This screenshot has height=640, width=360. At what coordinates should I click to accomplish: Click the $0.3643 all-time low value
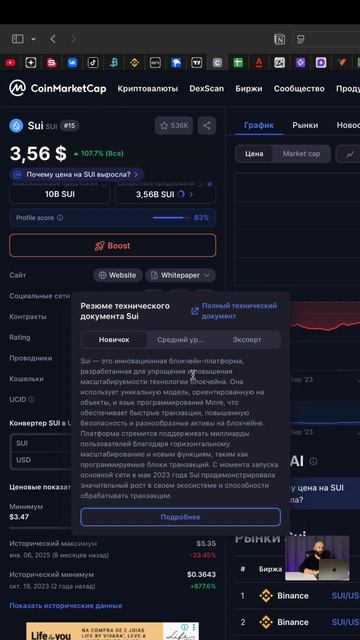202,575
